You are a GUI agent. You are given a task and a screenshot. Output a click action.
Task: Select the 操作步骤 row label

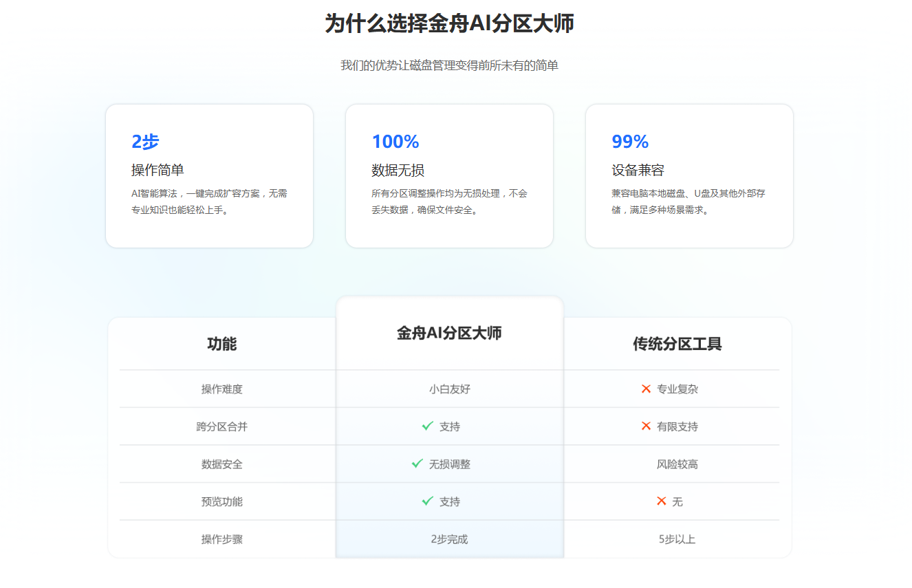[x=222, y=539]
